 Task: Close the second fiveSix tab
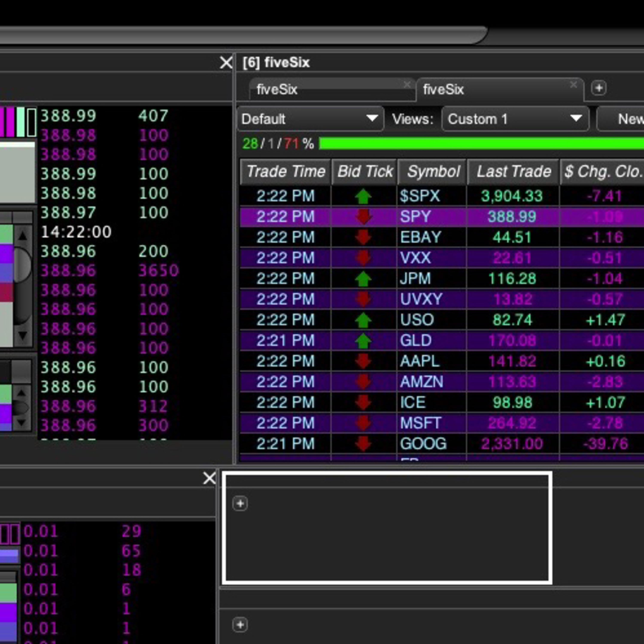coord(573,85)
